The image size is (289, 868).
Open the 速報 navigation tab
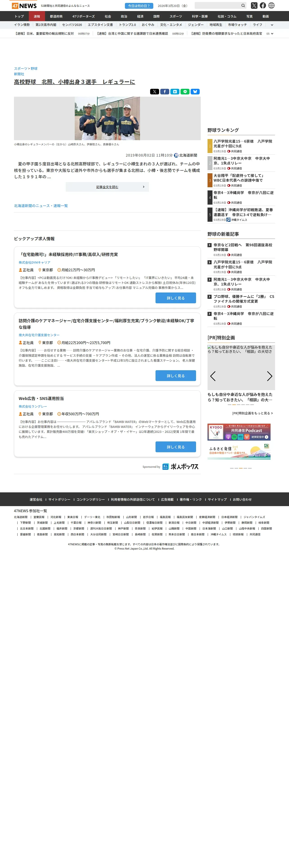(x=37, y=16)
